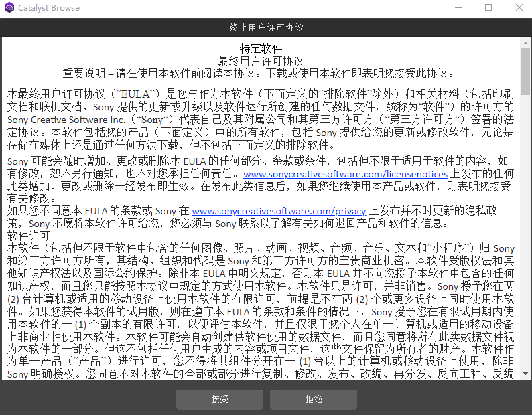
Task: Click the 最终用户许可协议 subtitle text
Action: point(261,61)
